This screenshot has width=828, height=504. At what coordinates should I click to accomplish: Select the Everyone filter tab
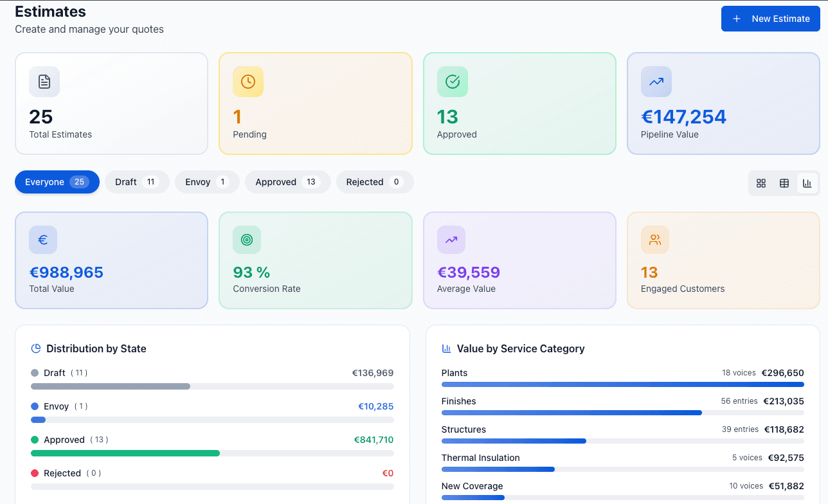pos(57,182)
